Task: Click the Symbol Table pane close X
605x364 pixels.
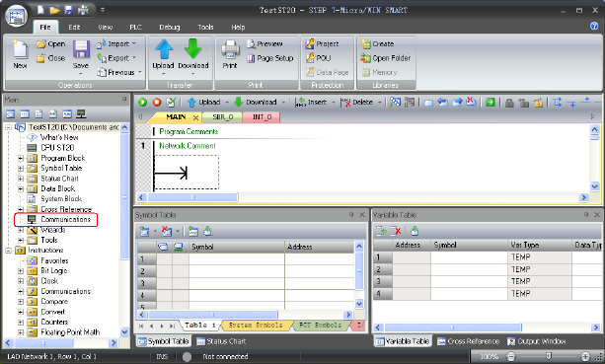Action: pos(362,215)
